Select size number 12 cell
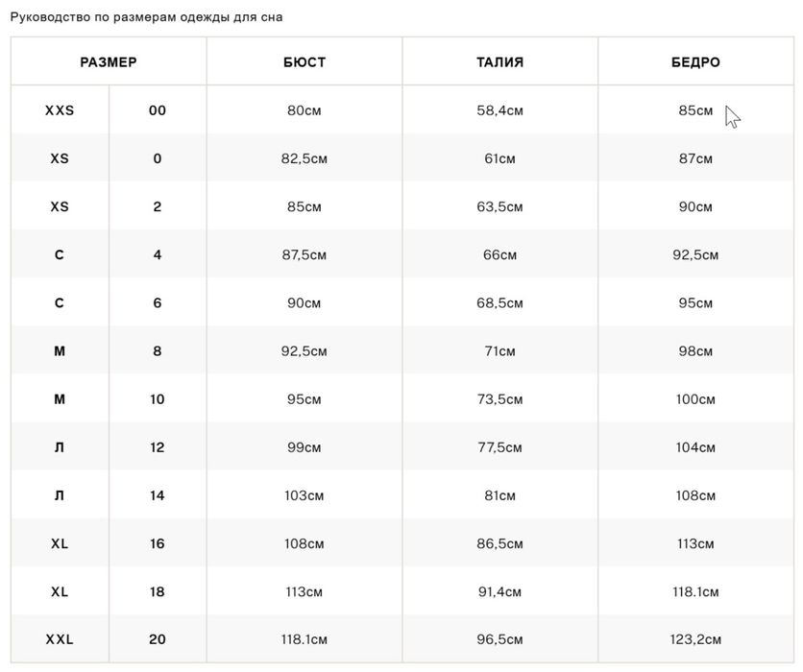The height and width of the screenshot is (672, 803). click(x=158, y=447)
